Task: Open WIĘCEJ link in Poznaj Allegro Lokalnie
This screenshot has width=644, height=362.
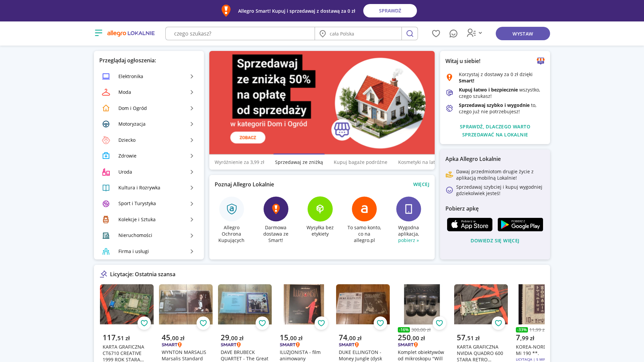Action: (421, 184)
